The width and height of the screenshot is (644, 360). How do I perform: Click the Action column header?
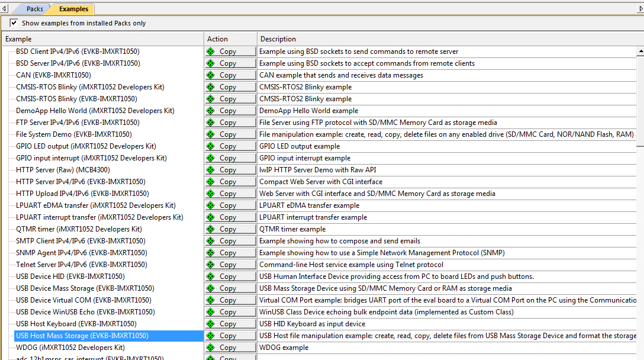tap(230, 39)
